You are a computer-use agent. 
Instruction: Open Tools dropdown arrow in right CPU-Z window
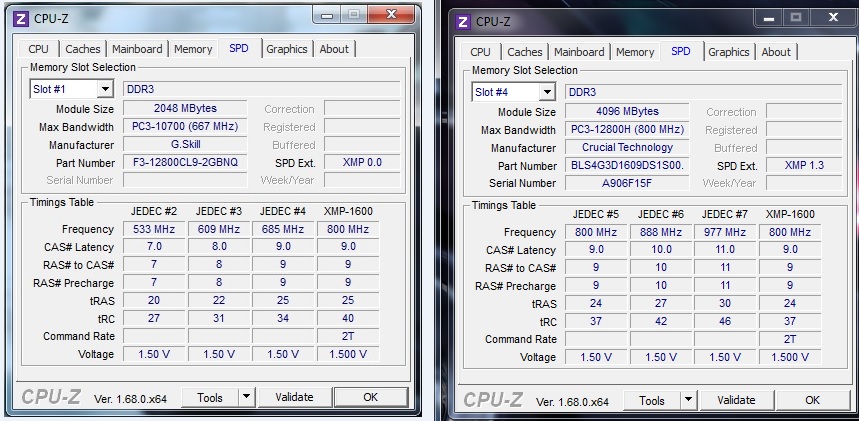[x=689, y=401]
